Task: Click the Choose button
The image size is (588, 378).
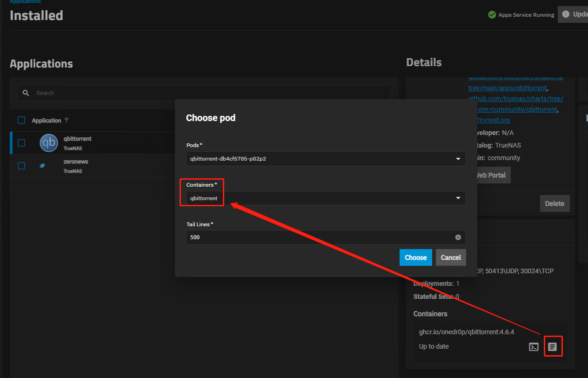Action: 415,257
